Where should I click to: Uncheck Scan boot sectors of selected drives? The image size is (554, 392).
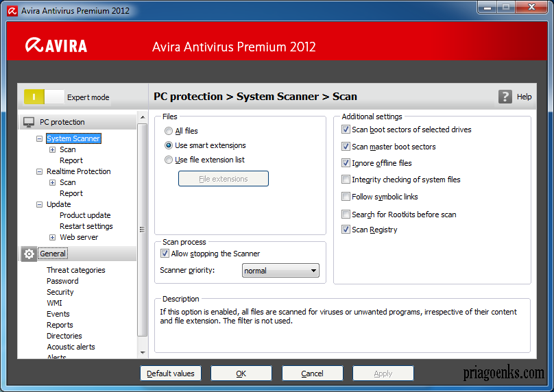[x=346, y=130]
